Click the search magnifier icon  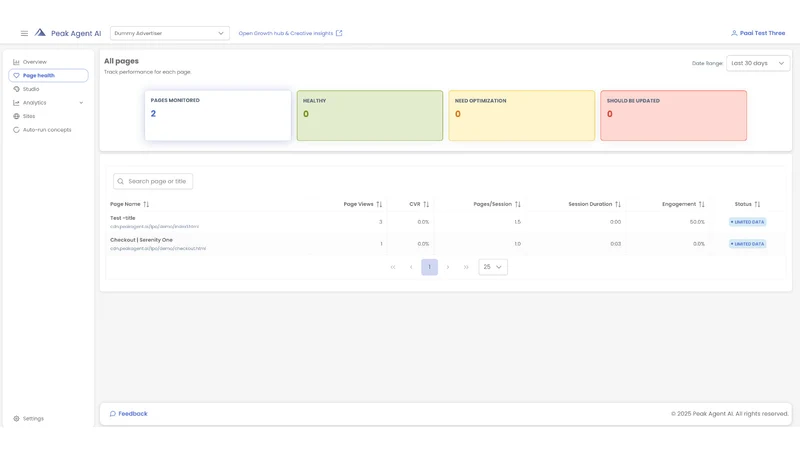coord(120,181)
